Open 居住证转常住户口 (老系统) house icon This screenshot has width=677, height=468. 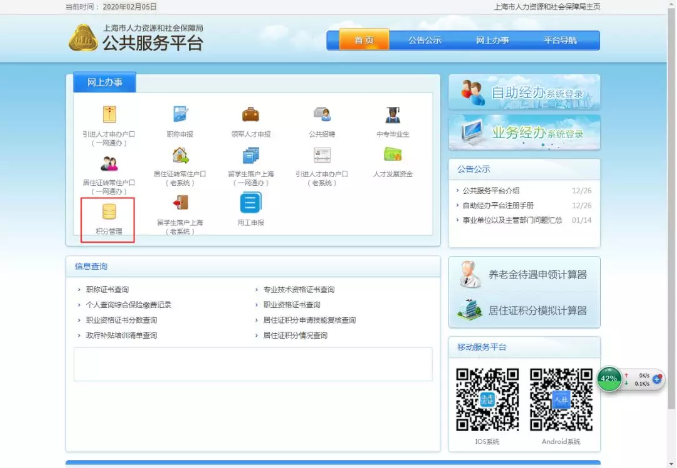[x=180, y=156]
